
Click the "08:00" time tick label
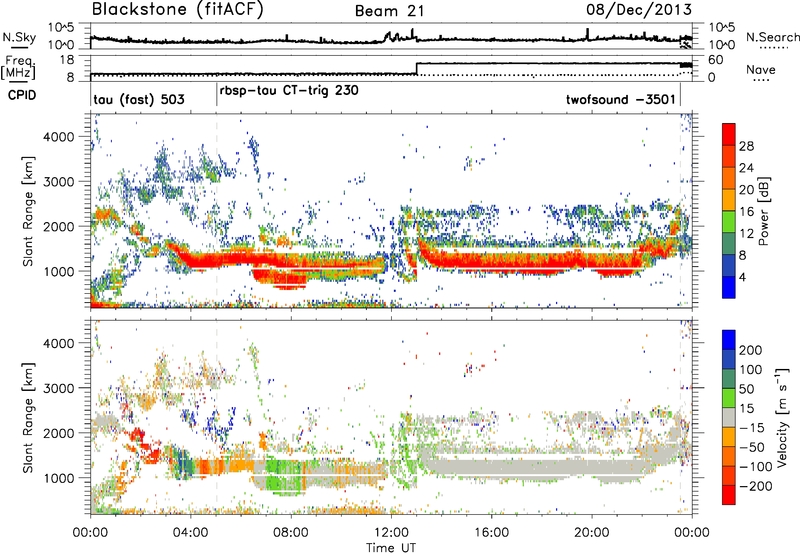pos(291,533)
